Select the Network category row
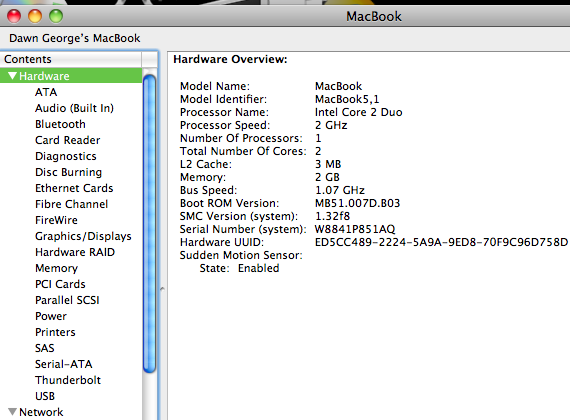570x420 pixels. [x=71, y=412]
